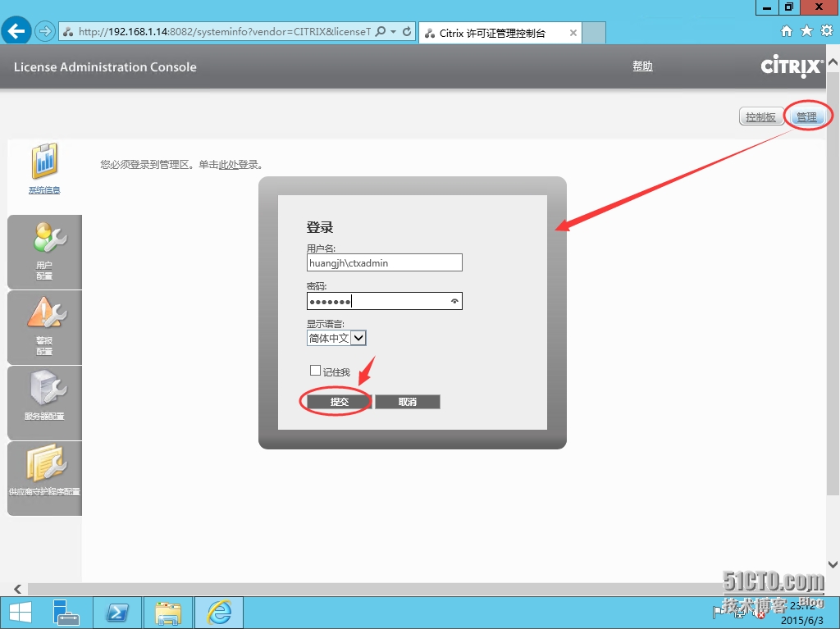Go to browser Home icon
The image size is (840, 629).
[x=786, y=31]
